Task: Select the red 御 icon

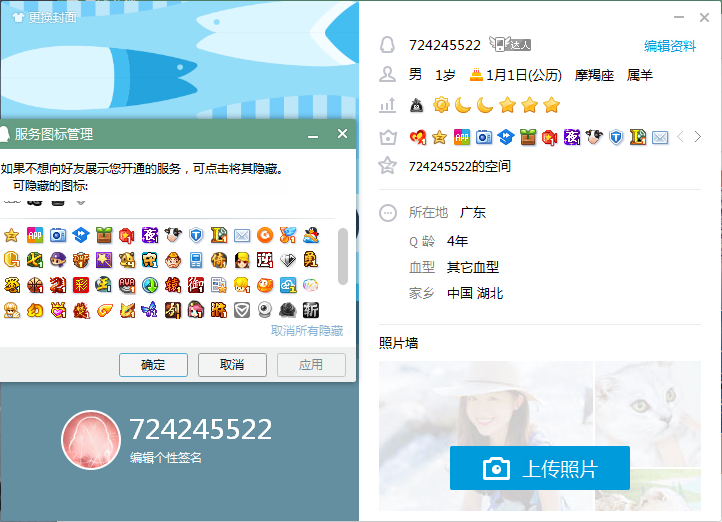Action: tap(196, 285)
